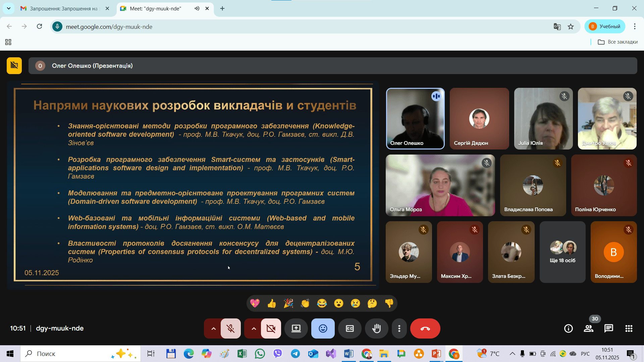
Task: Open the Учебный profile button
Action: pos(605,26)
